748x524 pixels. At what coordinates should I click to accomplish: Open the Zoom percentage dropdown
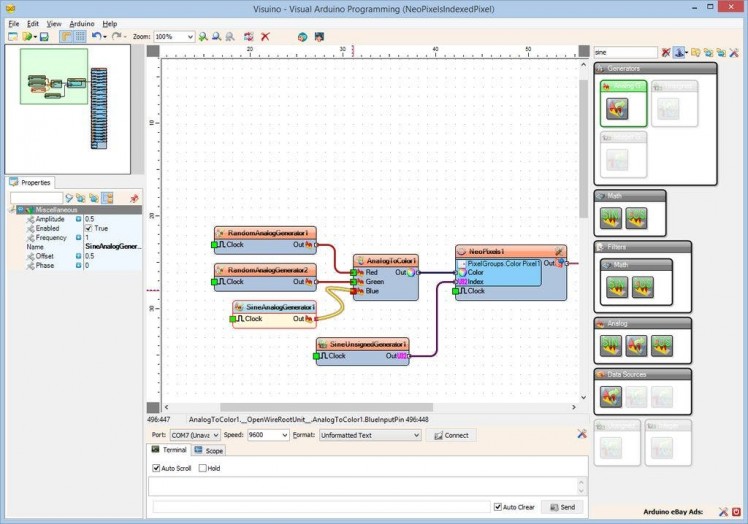(x=190, y=37)
